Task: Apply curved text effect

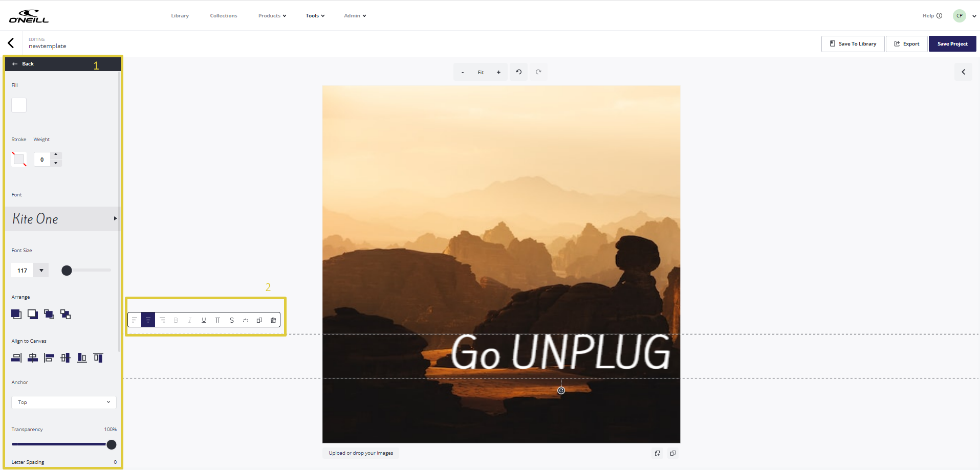Action: pos(246,320)
